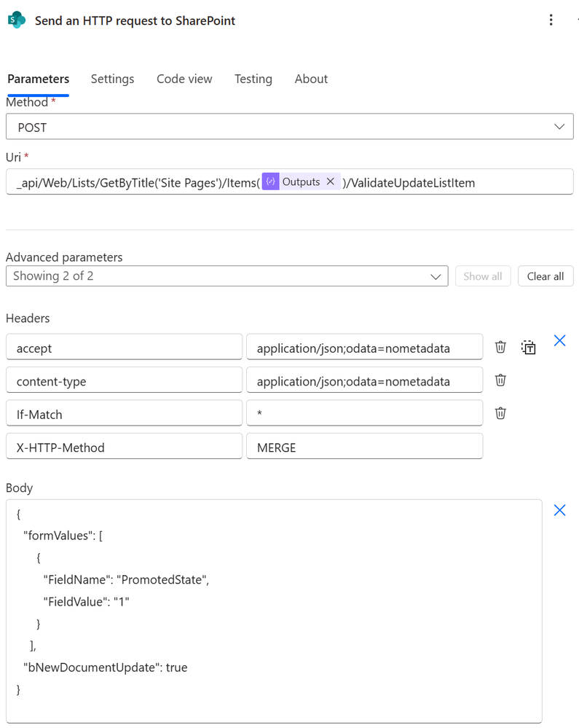Open the Code view tab
579x728 pixels.
pos(184,79)
